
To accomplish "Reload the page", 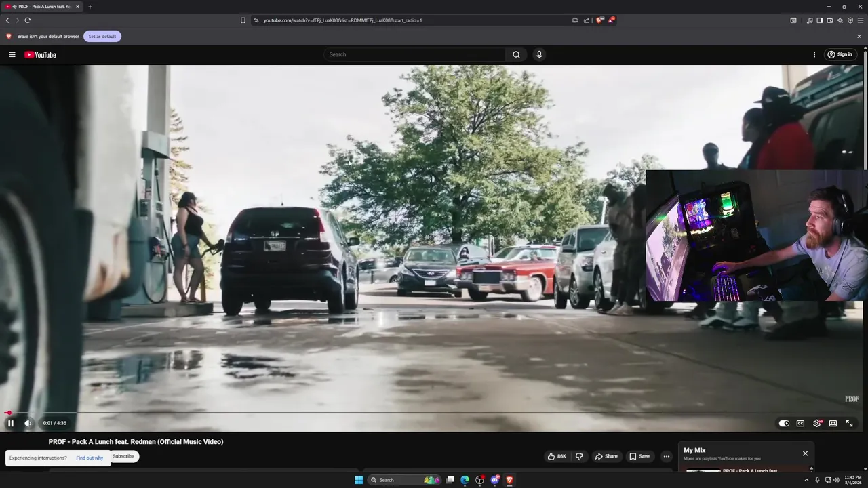I will 28,20.
